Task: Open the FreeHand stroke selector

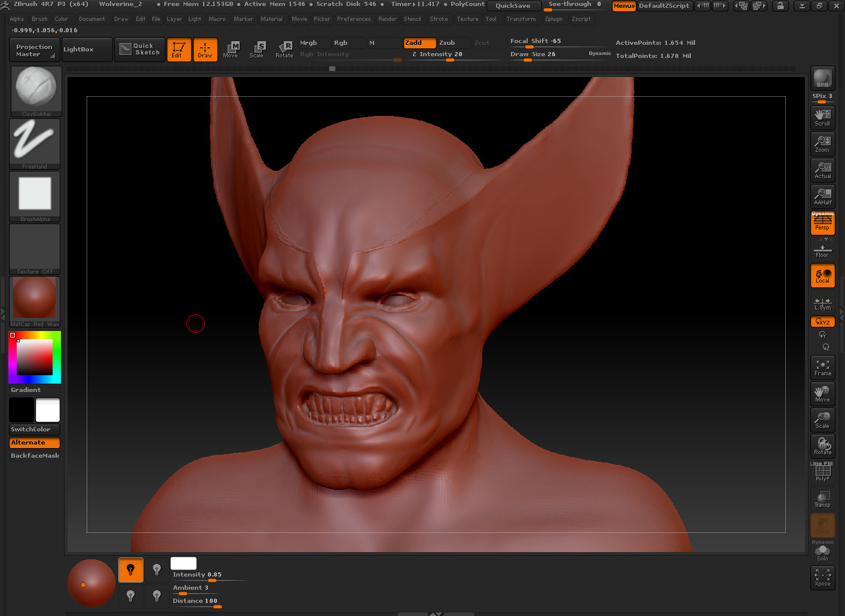Action: coord(35,144)
